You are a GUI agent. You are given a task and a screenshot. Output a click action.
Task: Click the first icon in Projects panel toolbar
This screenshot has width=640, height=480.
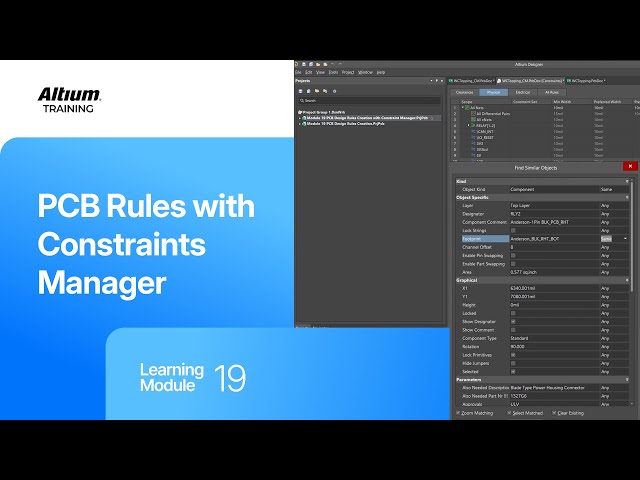point(301,91)
